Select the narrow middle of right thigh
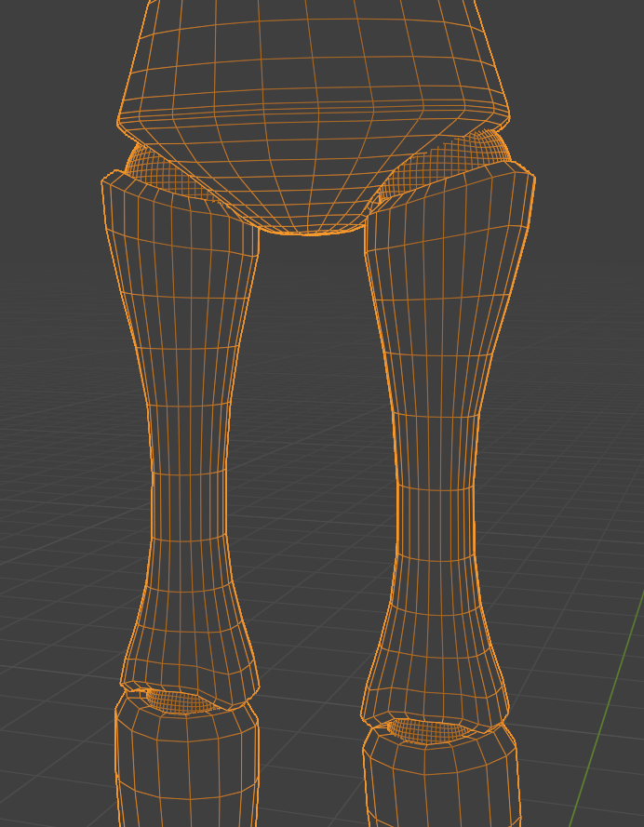 point(436,484)
